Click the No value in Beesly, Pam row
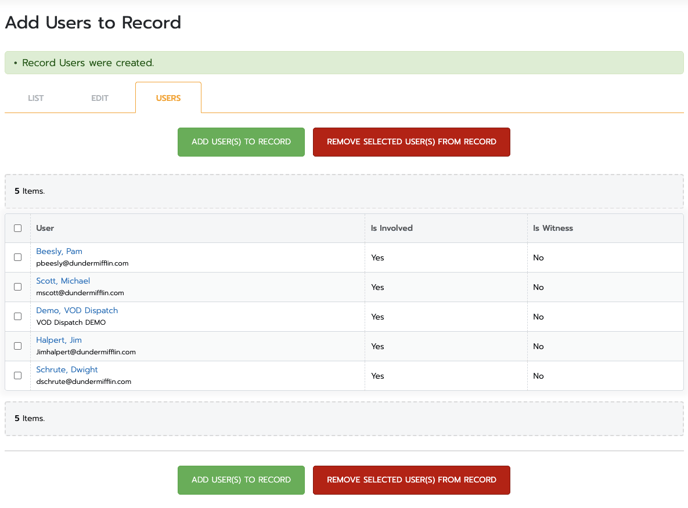 tap(538, 258)
